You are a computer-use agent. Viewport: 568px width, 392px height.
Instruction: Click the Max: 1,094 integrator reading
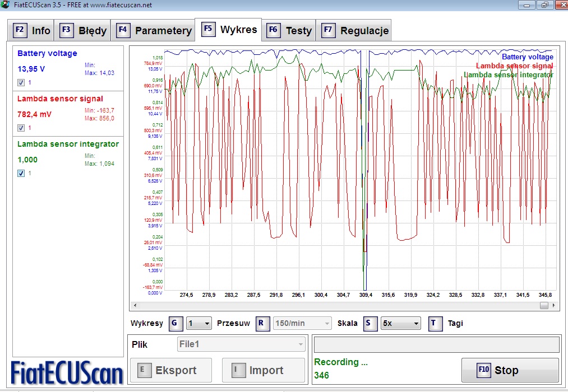click(100, 164)
